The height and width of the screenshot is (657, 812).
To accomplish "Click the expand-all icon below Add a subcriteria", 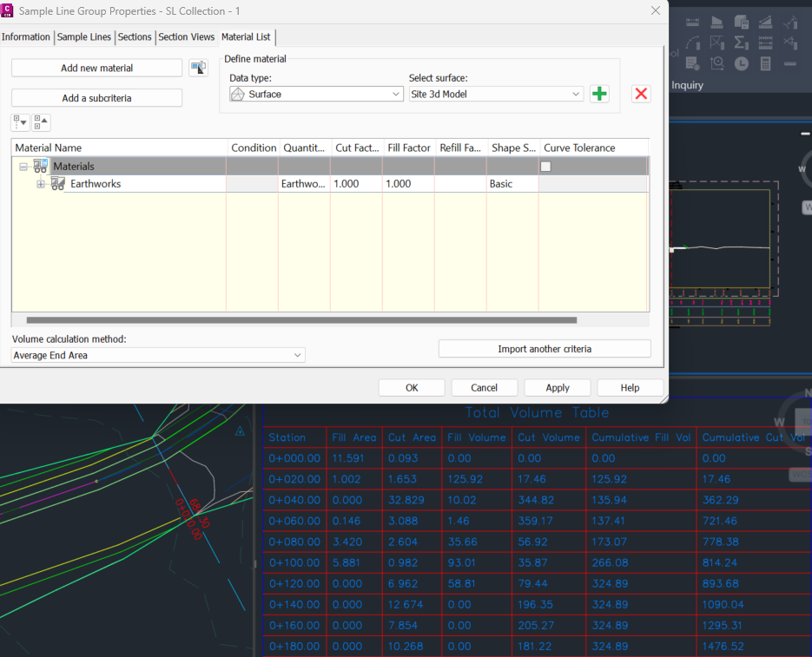I will [18, 122].
